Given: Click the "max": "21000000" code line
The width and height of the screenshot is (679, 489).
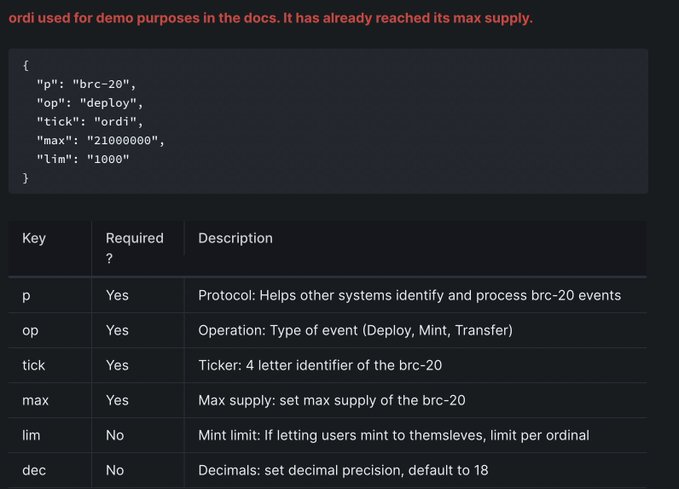Looking at the screenshot, I should (100, 140).
